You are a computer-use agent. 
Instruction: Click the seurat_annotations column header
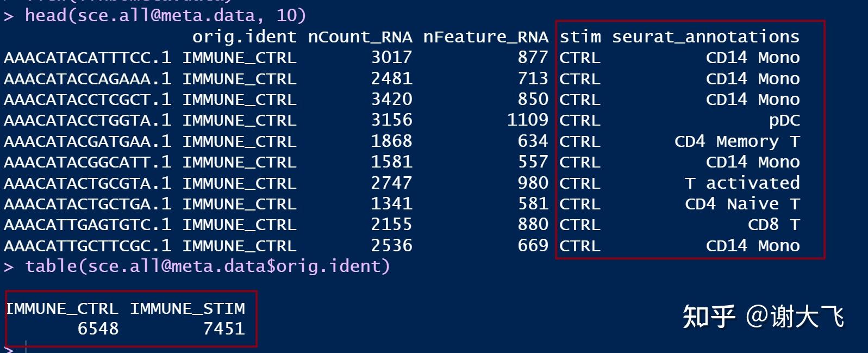(705, 37)
